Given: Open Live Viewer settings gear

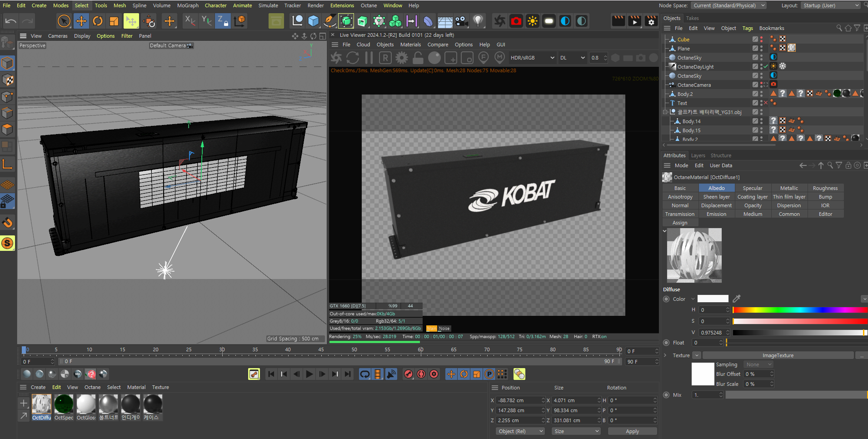Looking at the screenshot, I should pyautogui.click(x=402, y=58).
